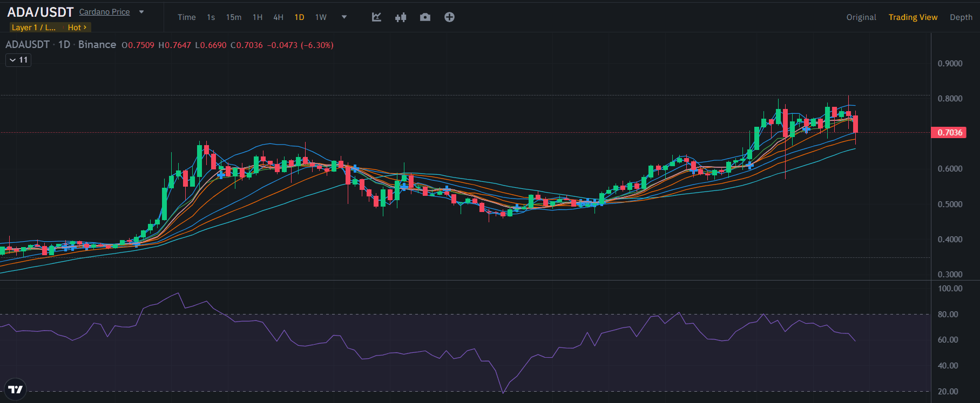Open the more time intervals dropdown

[x=344, y=17]
